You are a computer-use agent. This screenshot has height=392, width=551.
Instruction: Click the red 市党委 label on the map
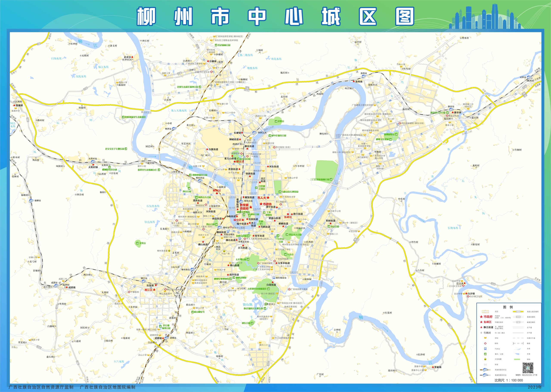(x=244, y=205)
